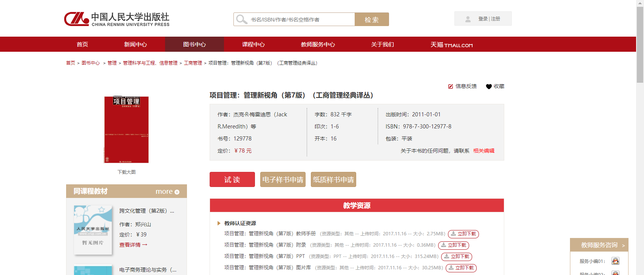The width and height of the screenshot is (644, 275).
Task: Click the 出版时间 2011-01-01 text
Action: (413, 114)
